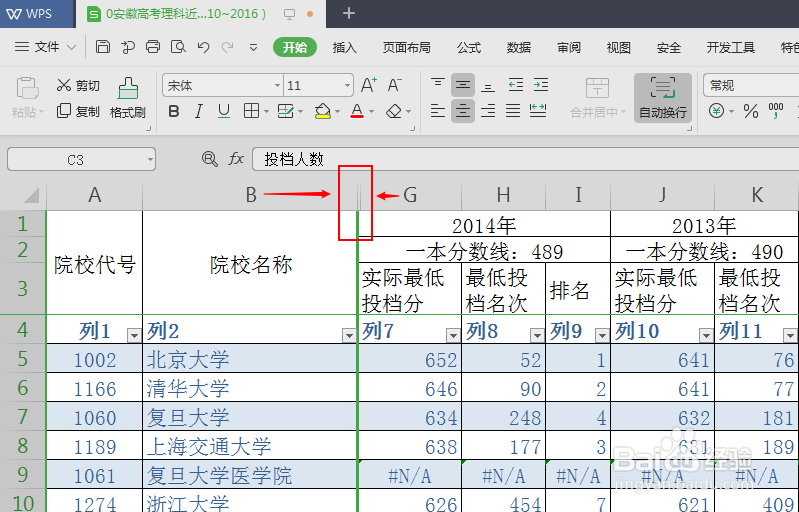Switch to the 审阅 Review tab
This screenshot has width=799, height=512.
pyautogui.click(x=569, y=47)
